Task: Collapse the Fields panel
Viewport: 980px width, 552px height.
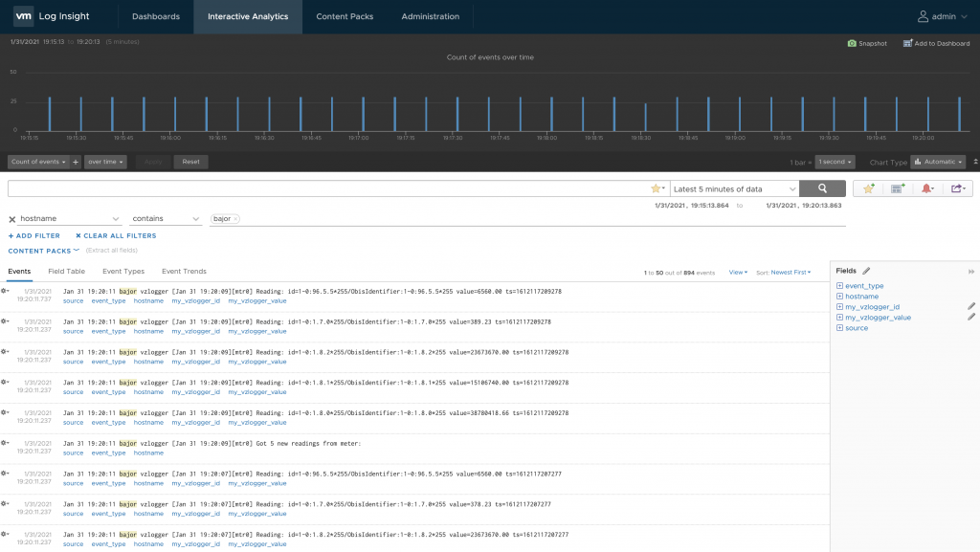Action: 971,272
